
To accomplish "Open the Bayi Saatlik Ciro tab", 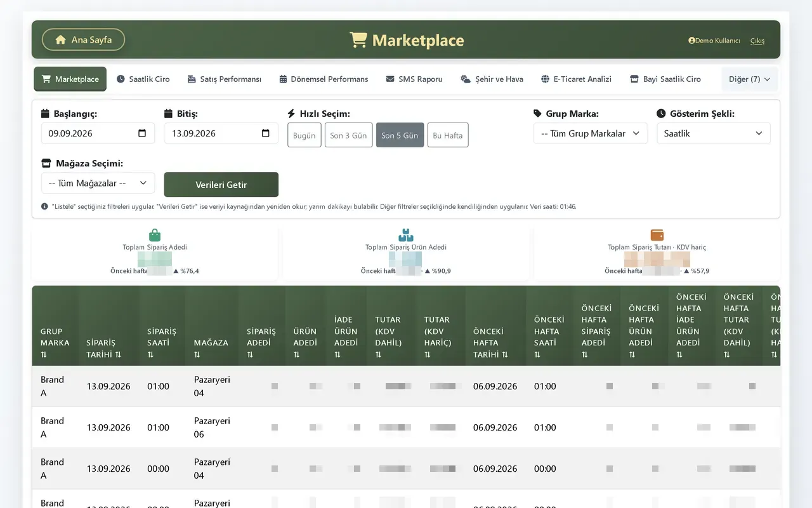I will click(665, 79).
